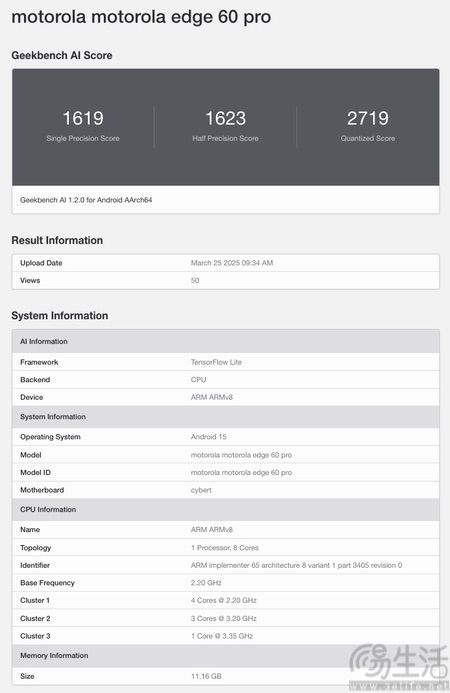Click the Half Precision Score value 1623
This screenshot has width=450, height=693.
225,118
